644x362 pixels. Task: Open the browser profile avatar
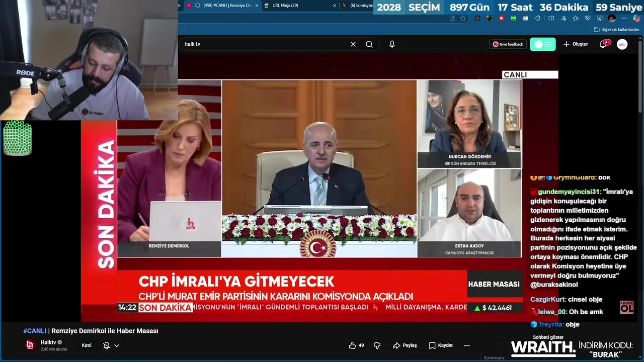coord(612,18)
